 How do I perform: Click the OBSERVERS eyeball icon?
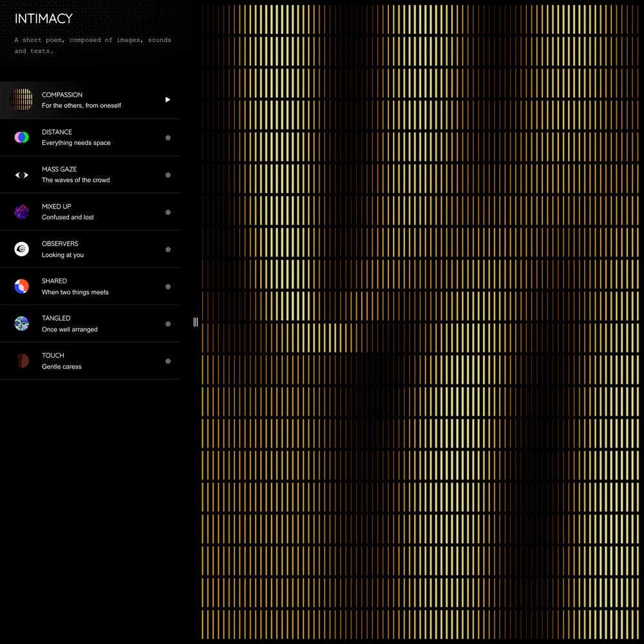21,249
